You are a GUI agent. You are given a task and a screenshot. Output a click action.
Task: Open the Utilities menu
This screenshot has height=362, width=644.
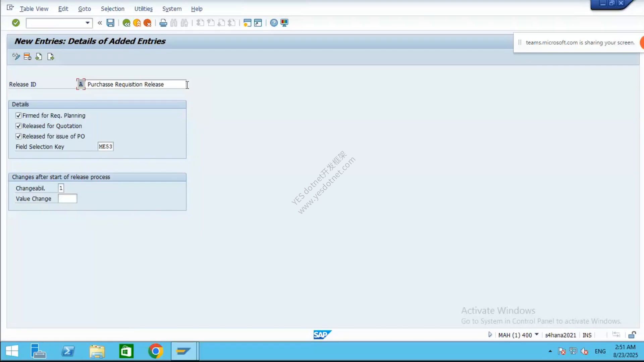[144, 9]
